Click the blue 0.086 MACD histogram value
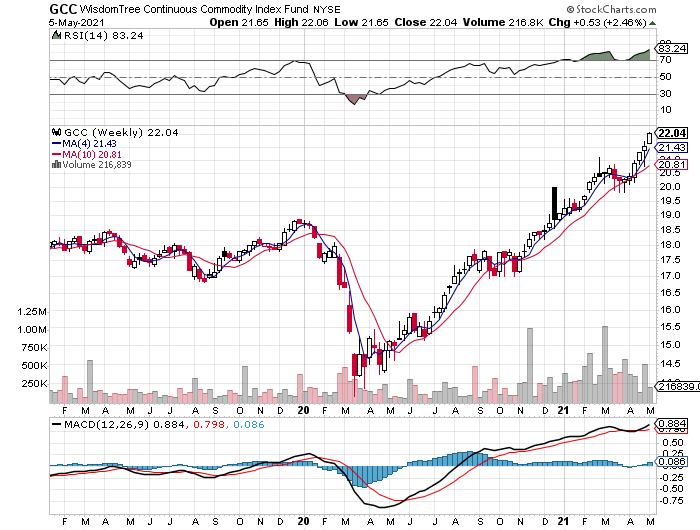The height and width of the screenshot is (530, 700). tap(249, 424)
